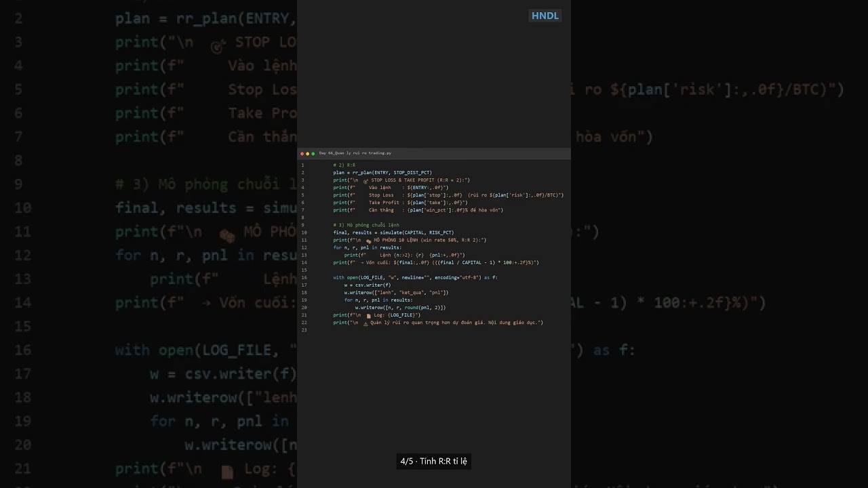
Task: Click the line 'w = csv.writer(f)'
Action: tap(368, 285)
